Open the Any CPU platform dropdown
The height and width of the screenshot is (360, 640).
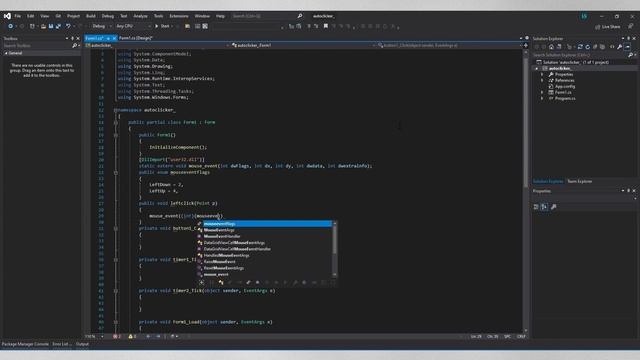pyautogui.click(x=133, y=26)
